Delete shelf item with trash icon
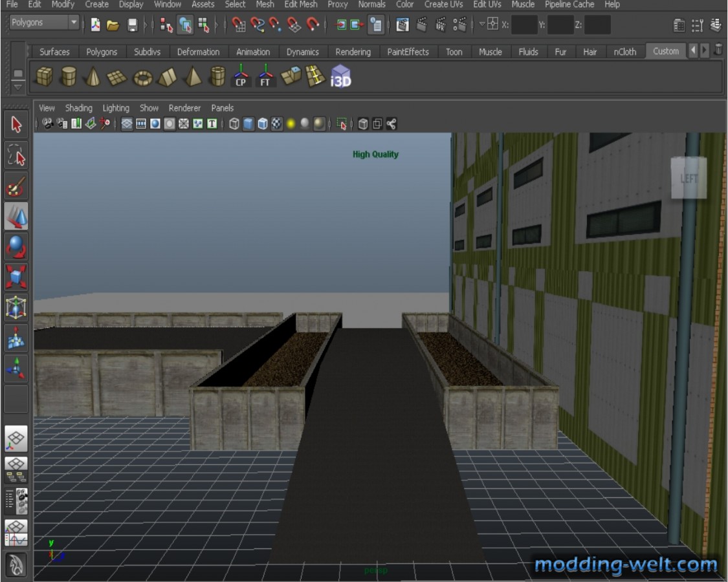The image size is (728, 582). 718,50
